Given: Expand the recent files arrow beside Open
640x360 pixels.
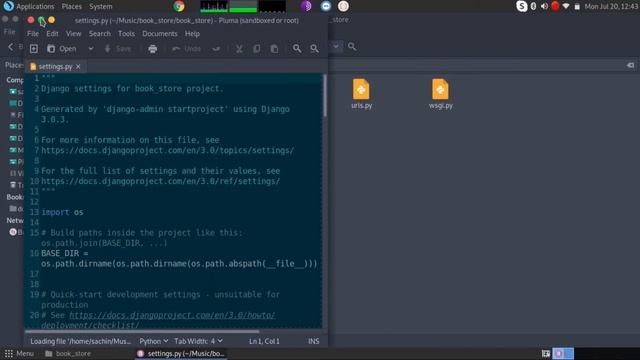Looking at the screenshot, I should click(x=91, y=49).
